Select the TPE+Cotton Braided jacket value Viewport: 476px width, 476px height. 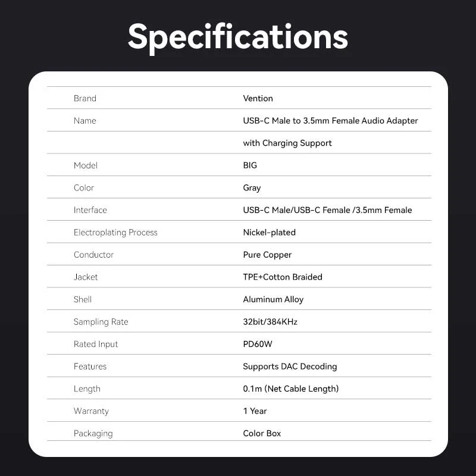pos(283,277)
